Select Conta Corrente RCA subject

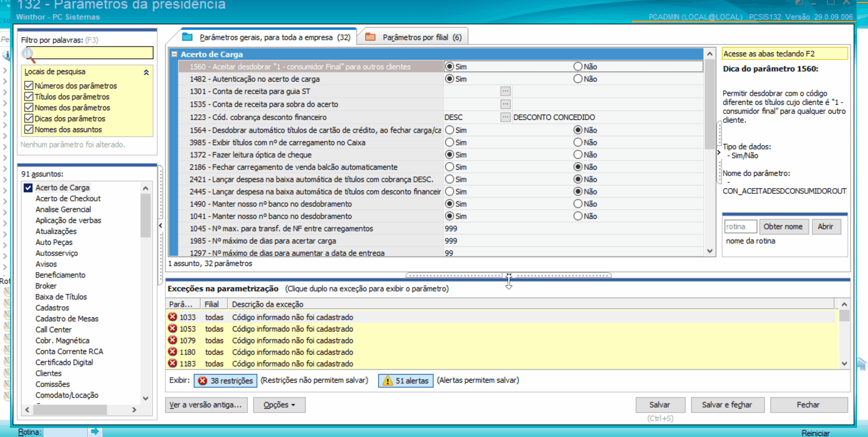pos(69,351)
